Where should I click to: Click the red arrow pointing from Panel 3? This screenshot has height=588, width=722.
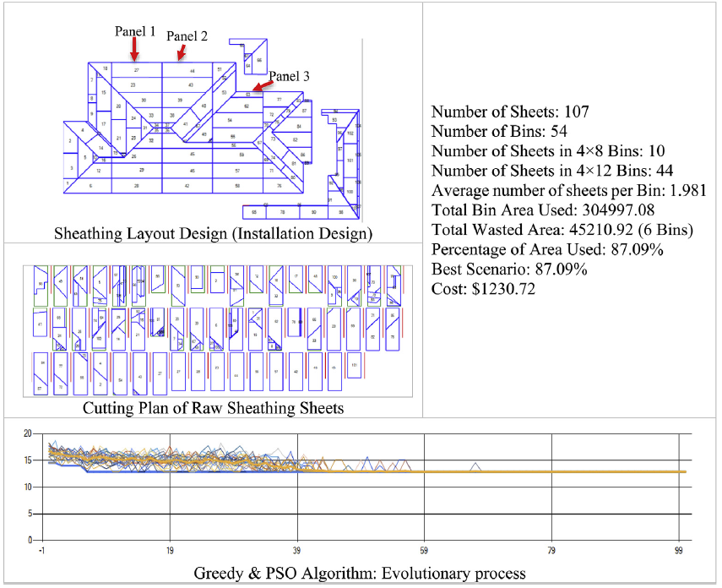(260, 84)
